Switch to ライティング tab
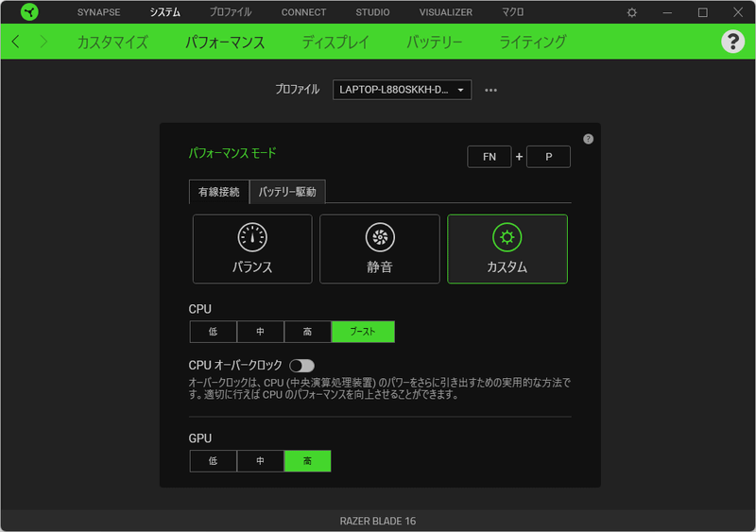Screen dimensions: 756x532 pyautogui.click(x=532, y=42)
